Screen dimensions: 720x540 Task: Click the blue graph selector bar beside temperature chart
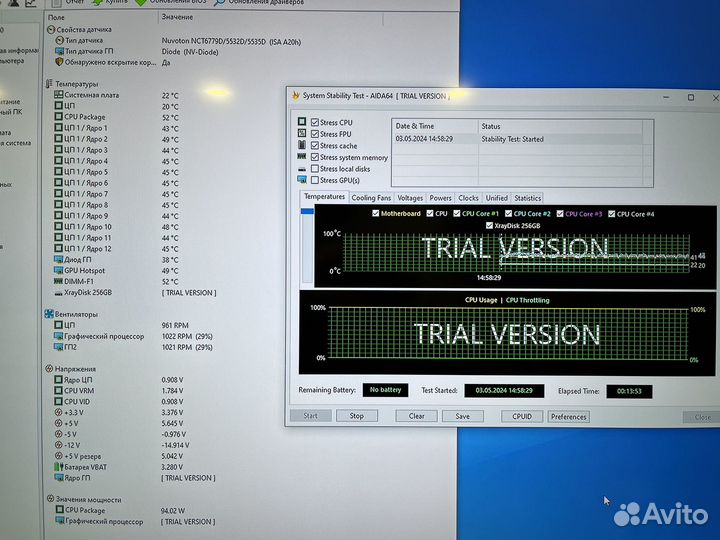click(x=307, y=211)
